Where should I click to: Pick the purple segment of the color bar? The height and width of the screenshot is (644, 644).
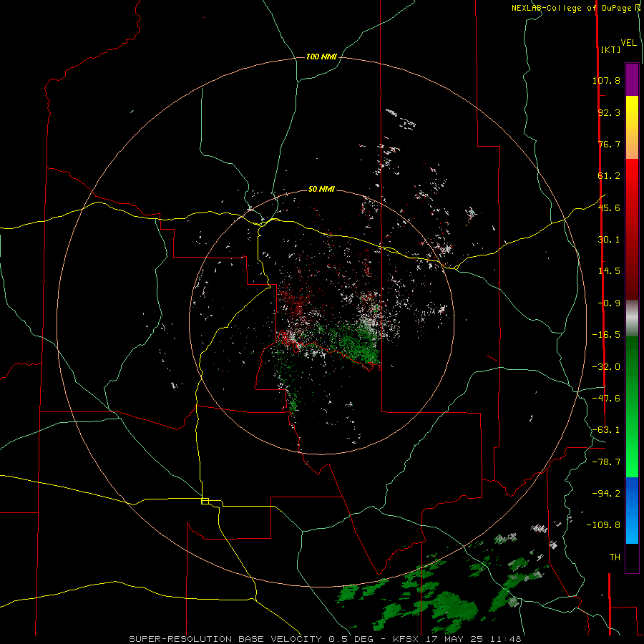[x=632, y=79]
